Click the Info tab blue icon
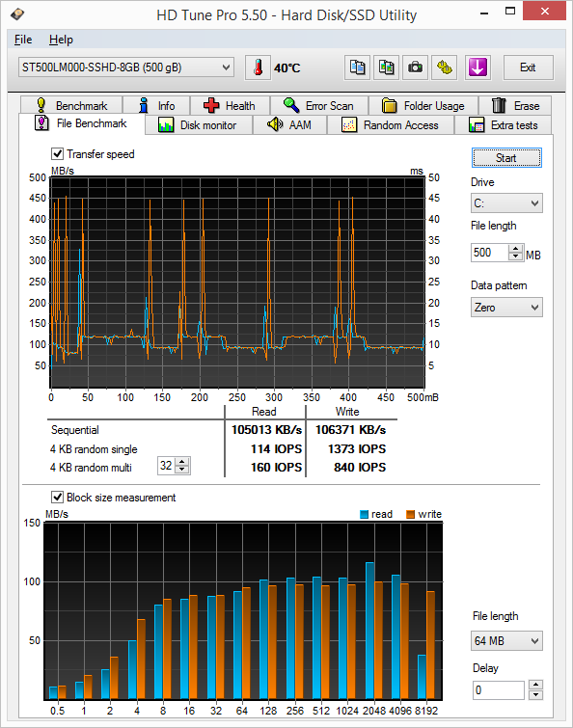 click(144, 105)
